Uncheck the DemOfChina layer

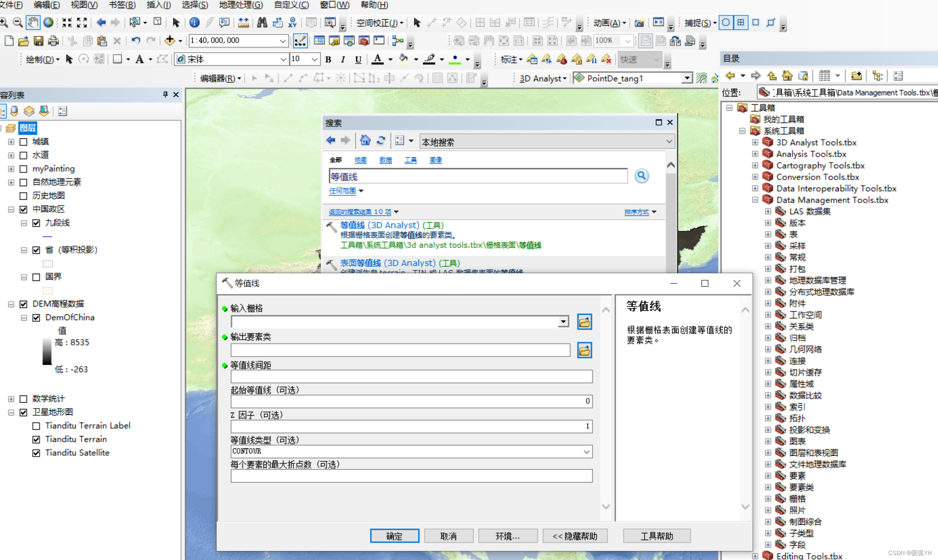(37, 317)
